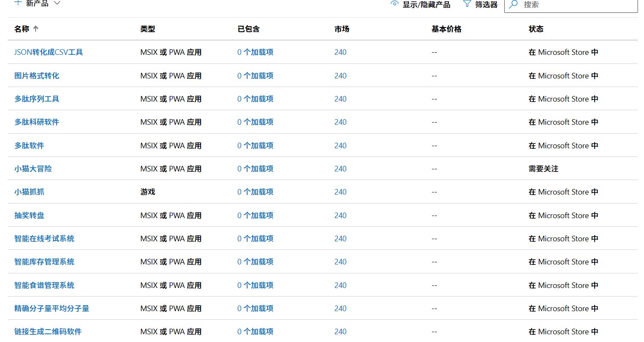Open the 图片格式转化 product link
Viewport: 644px width, 342px height.
click(37, 76)
